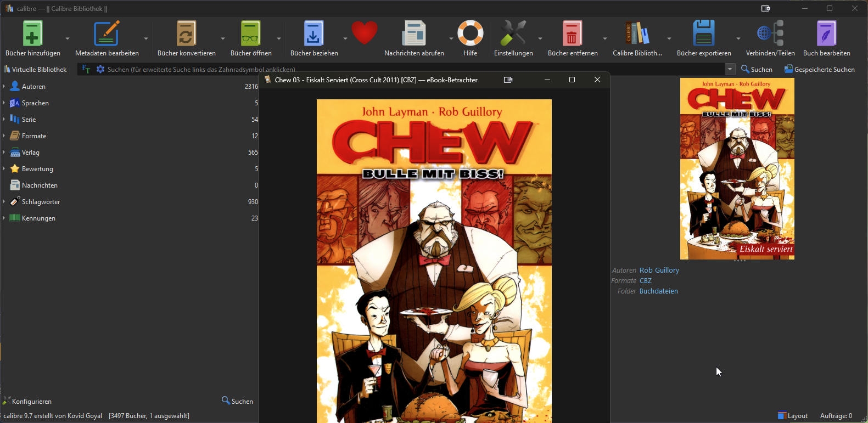This screenshot has height=423, width=868.
Task: Open the dropdown arrow next to Bücher hinzufügen
Action: point(68,38)
